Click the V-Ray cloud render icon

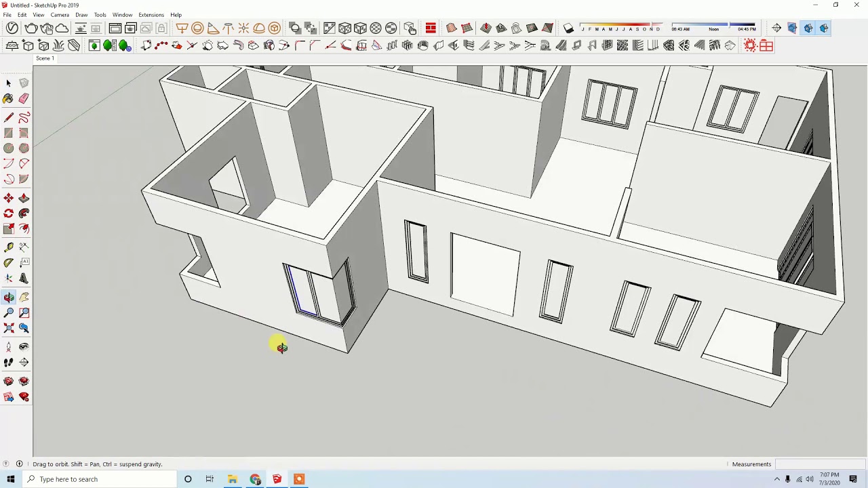coord(62,28)
